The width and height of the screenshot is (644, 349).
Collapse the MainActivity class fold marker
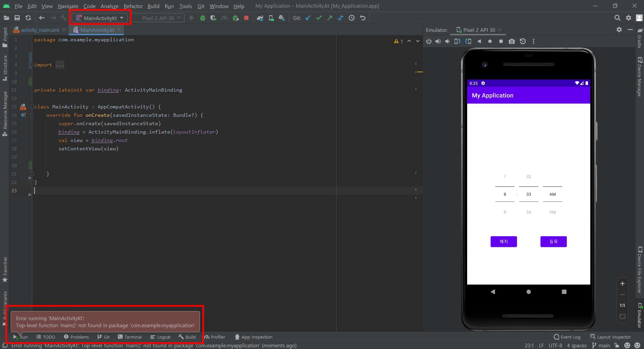pos(32,107)
